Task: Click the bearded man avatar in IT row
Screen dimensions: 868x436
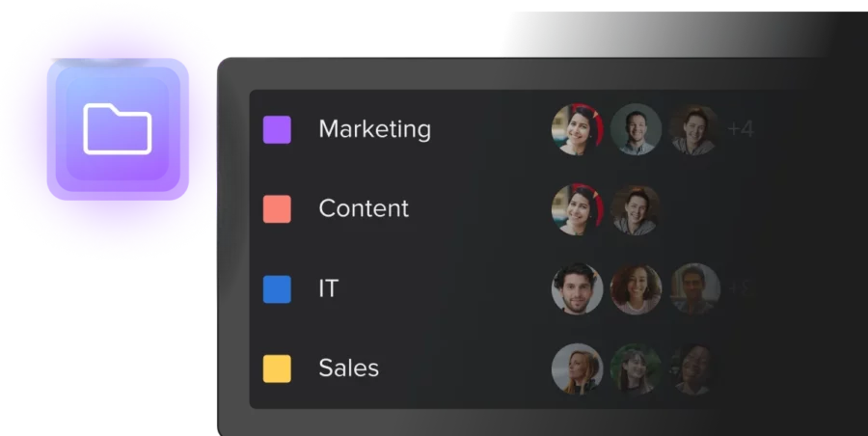Action: [578, 288]
